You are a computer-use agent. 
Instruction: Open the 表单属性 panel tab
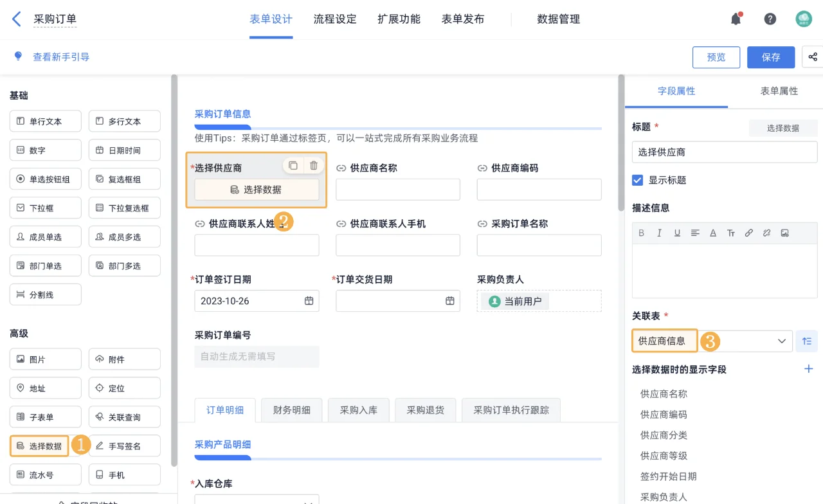click(x=779, y=91)
